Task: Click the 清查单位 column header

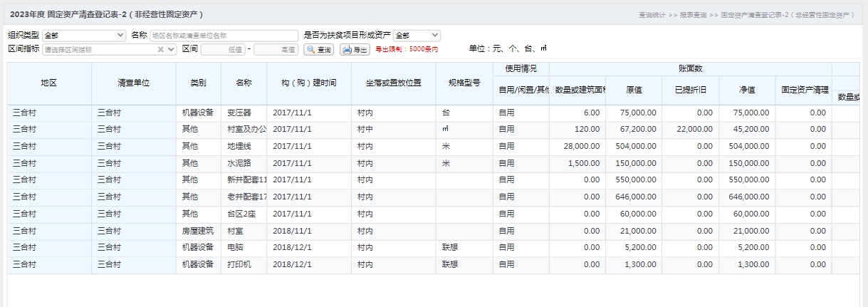Action: click(x=134, y=83)
